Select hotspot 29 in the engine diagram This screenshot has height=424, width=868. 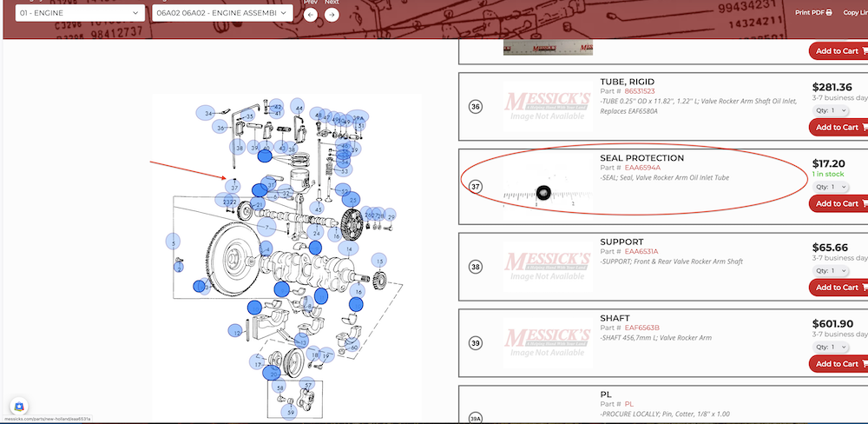(x=391, y=215)
